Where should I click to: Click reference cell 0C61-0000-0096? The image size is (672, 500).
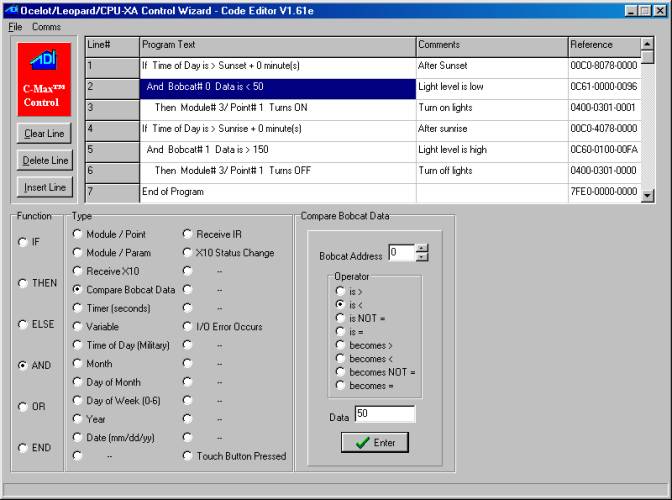[605, 89]
